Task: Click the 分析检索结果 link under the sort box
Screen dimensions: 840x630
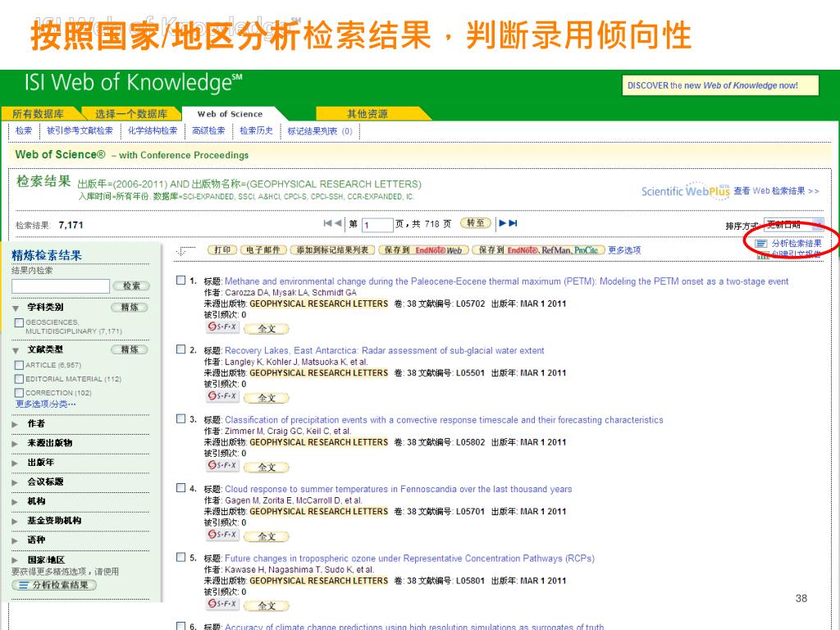Action: click(796, 243)
